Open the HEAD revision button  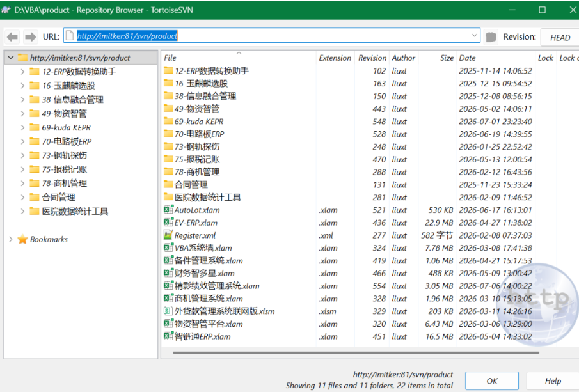coord(560,37)
